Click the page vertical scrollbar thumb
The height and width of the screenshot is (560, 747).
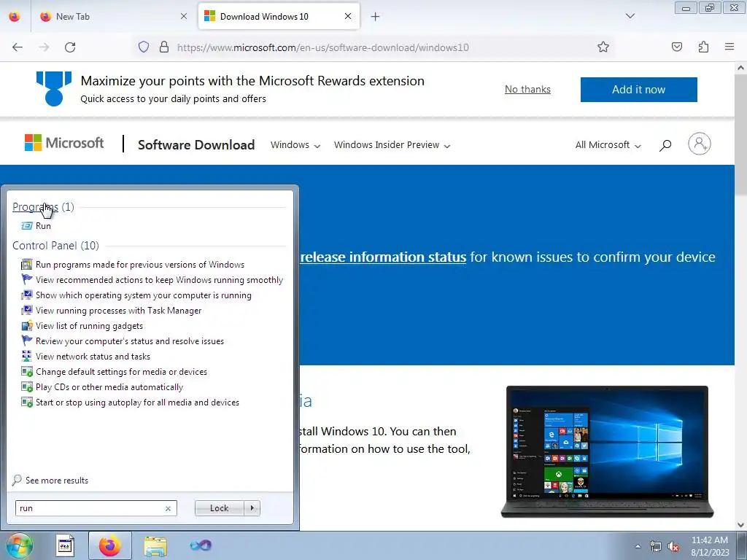click(x=741, y=135)
